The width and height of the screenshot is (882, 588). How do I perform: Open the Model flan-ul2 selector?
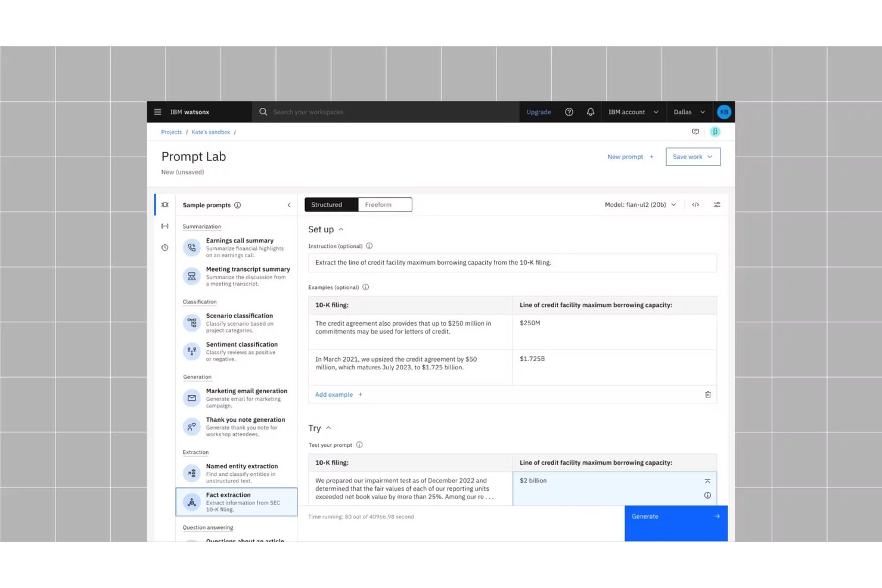(641, 205)
